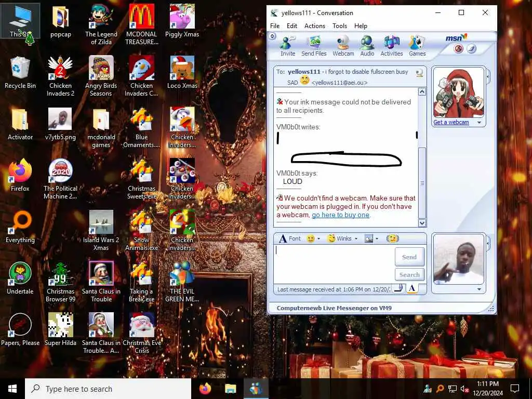532x399 pixels.
Task: Select the v7ytb5.png file icon
Action: click(x=60, y=124)
